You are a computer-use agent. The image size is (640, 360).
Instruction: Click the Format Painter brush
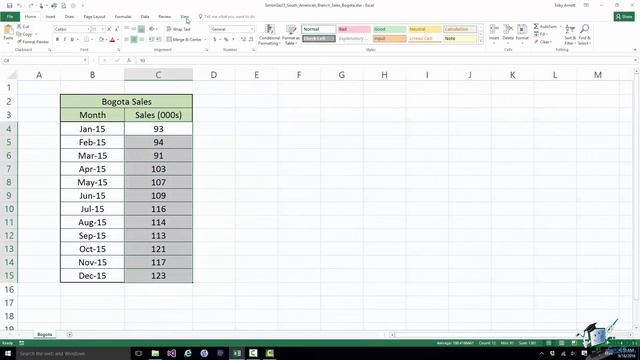point(33,42)
